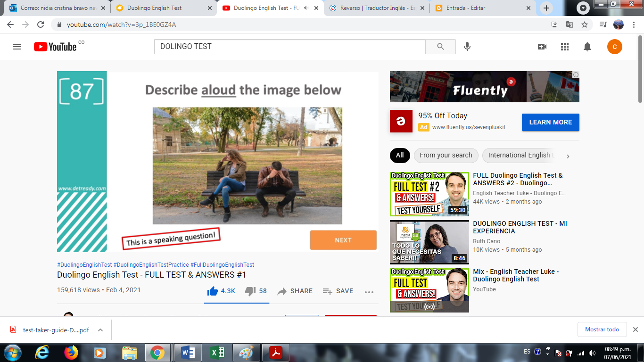Open more actions three-dot menu under video
Screen dimensions: 644x362
tap(369, 292)
